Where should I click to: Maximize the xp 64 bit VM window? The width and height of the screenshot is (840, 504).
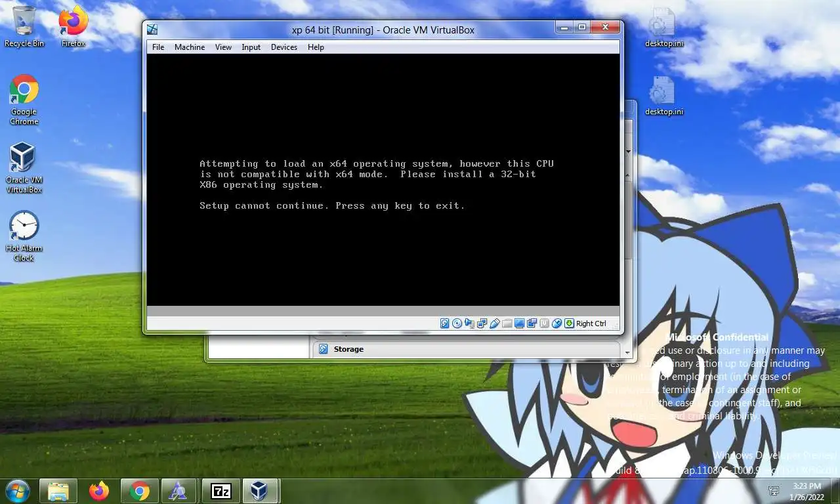point(581,27)
